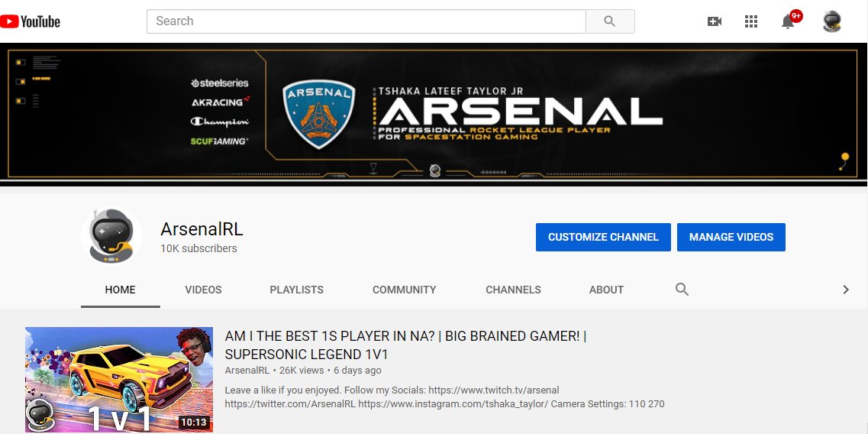Open the 'AM I THE BEST 1S PLAYER' title

(405, 345)
